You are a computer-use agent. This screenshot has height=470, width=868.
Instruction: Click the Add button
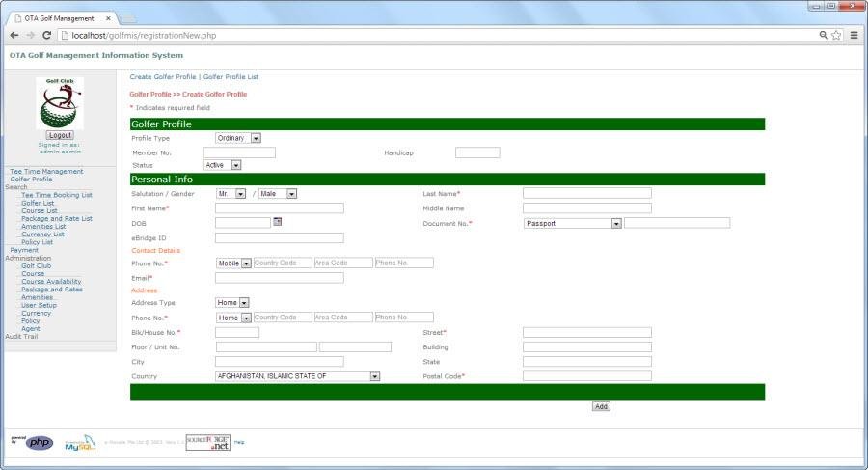point(601,406)
